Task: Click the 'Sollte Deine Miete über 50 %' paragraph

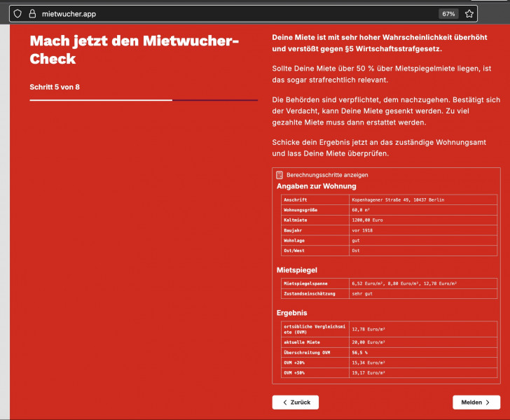Action: (382, 74)
